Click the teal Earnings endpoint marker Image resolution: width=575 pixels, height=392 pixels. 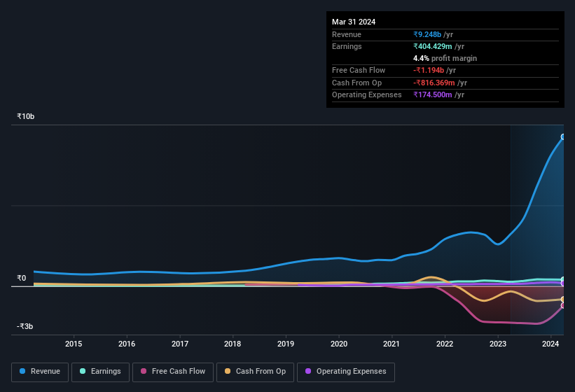pyautogui.click(x=563, y=280)
